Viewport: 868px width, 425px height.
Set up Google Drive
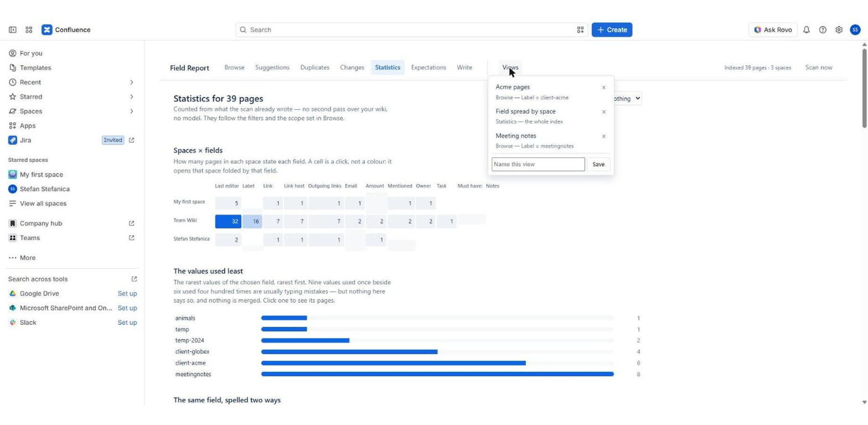[x=127, y=294]
